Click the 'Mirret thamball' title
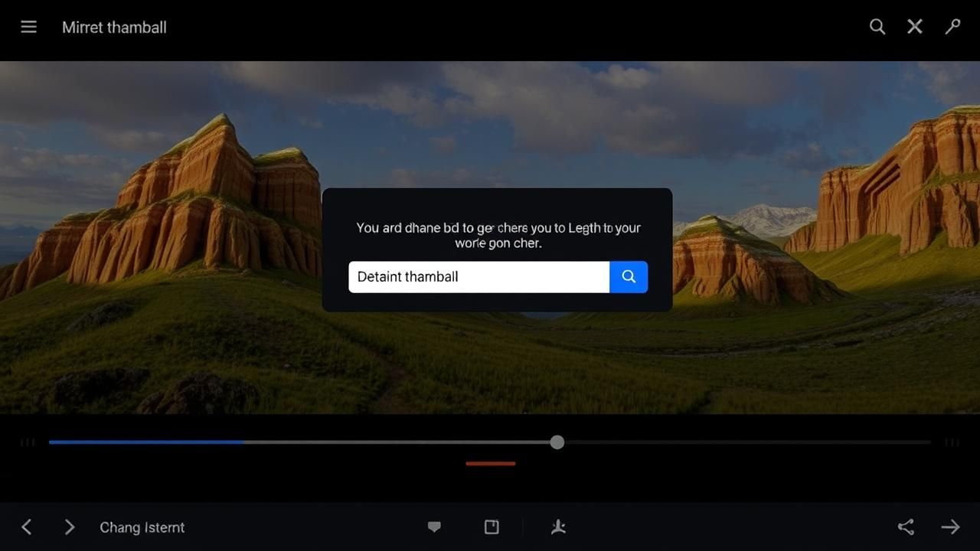 pos(114,28)
